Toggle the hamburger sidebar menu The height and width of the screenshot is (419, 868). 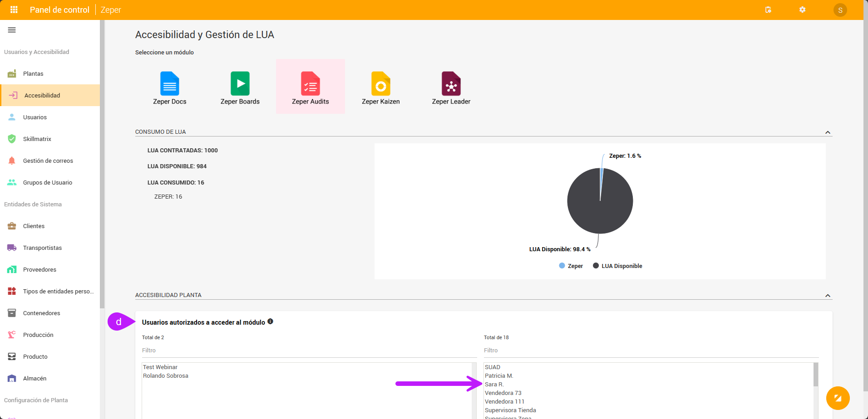point(12,30)
